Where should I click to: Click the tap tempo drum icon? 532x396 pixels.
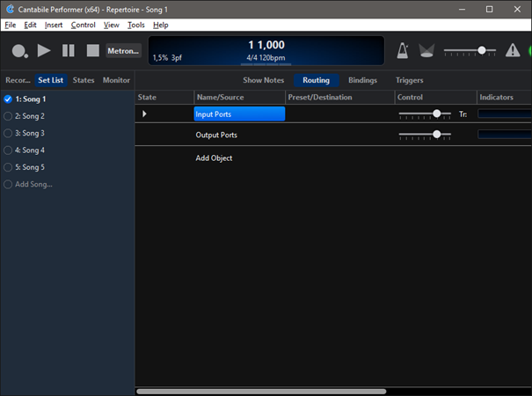pyautogui.click(x=426, y=51)
